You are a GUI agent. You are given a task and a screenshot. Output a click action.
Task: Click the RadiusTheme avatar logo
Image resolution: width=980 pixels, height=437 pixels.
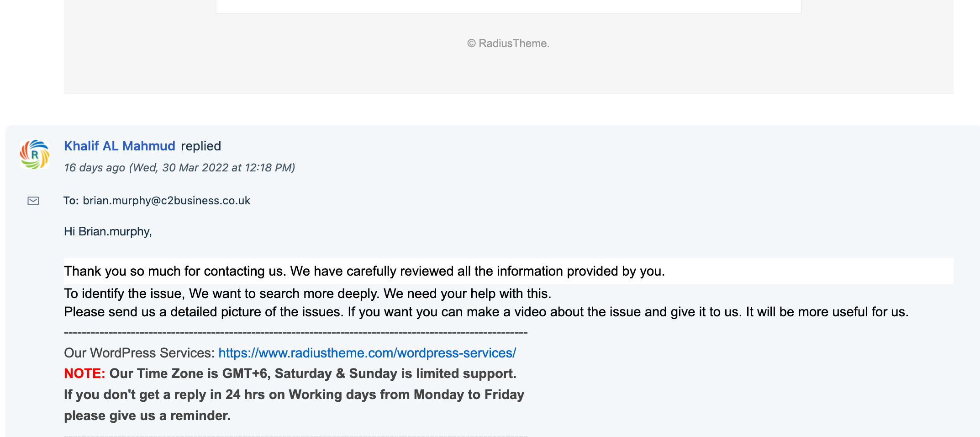tap(35, 155)
